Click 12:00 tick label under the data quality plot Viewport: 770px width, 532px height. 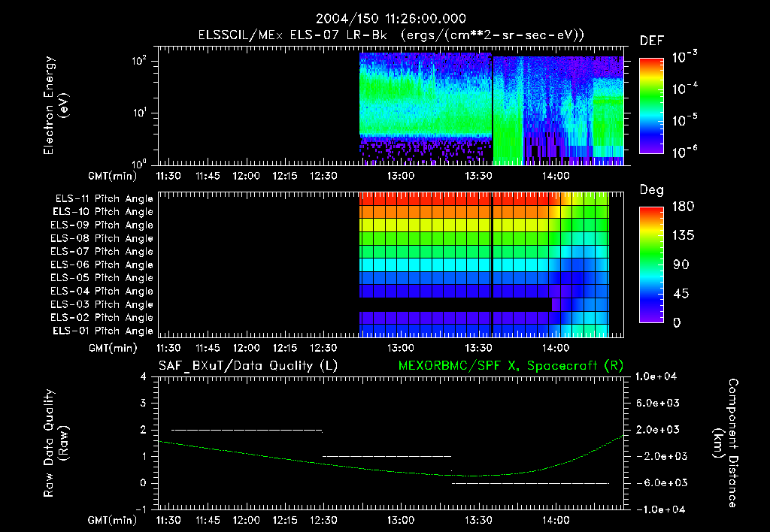pyautogui.click(x=246, y=520)
